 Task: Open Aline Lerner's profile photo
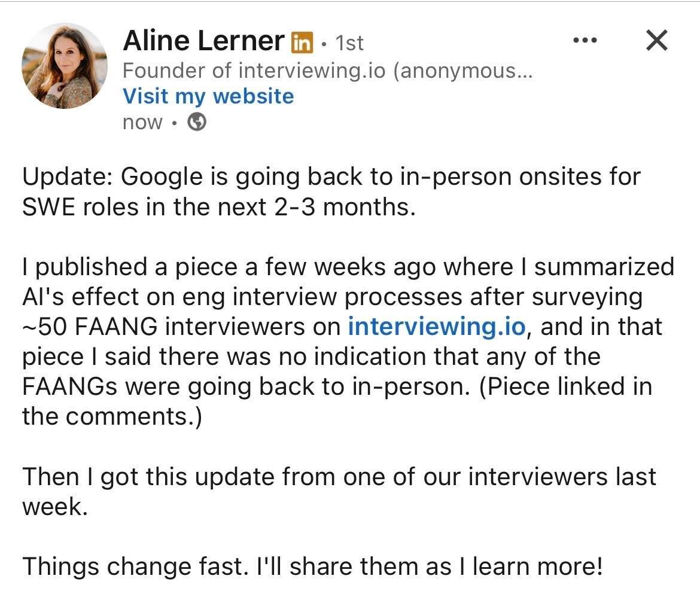click(65, 66)
